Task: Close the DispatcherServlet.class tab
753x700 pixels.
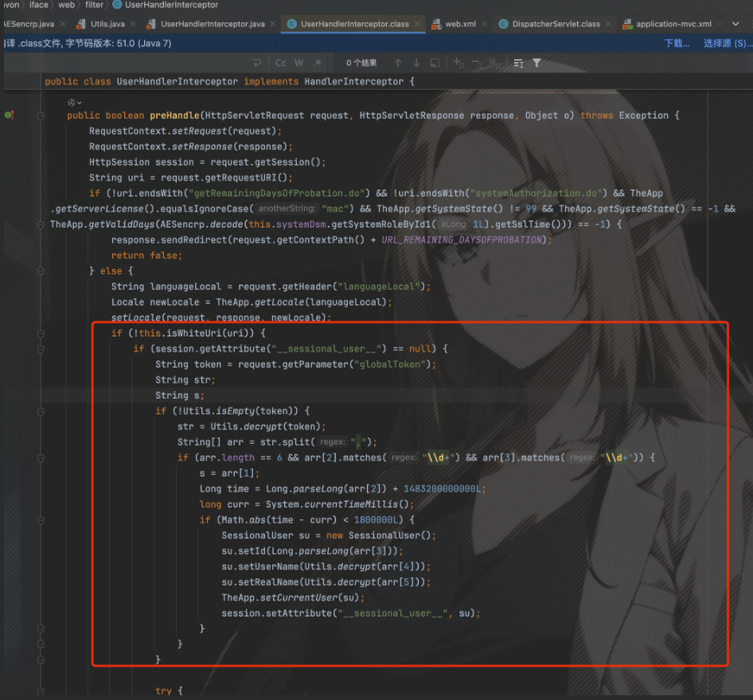Action: [x=608, y=24]
